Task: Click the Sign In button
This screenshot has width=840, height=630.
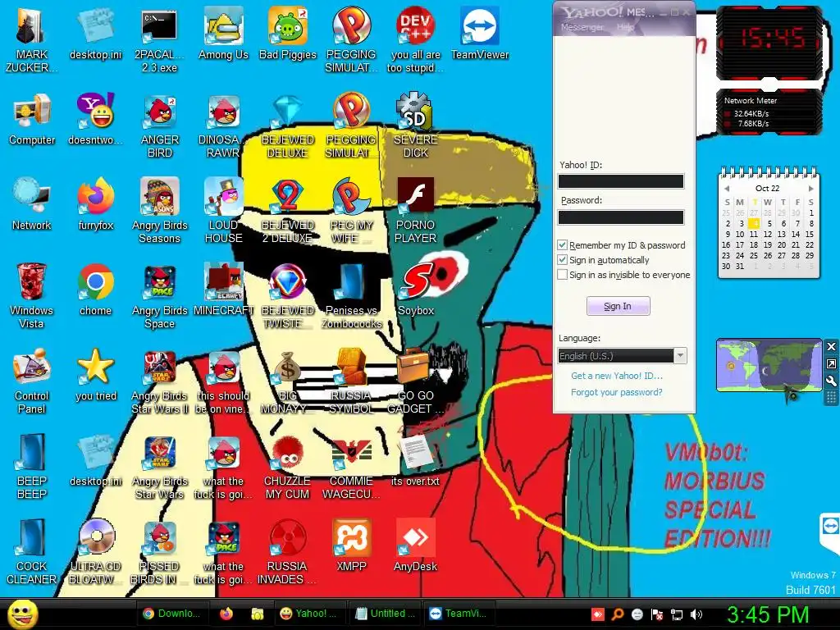Action: [x=618, y=306]
